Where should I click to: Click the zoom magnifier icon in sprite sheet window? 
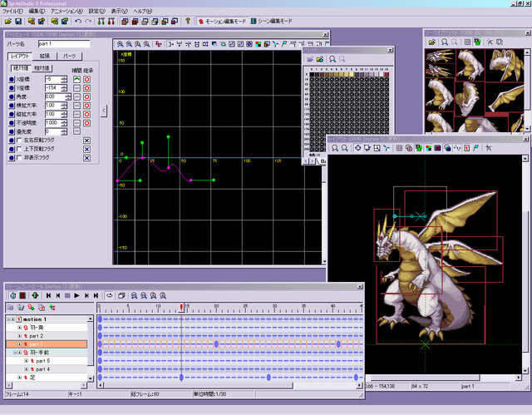pyautogui.click(x=446, y=40)
